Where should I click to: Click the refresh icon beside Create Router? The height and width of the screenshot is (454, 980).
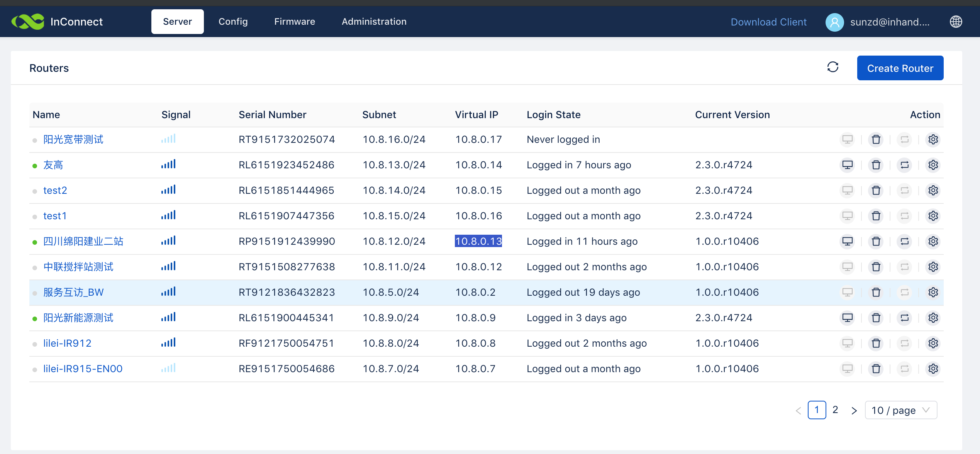(832, 67)
